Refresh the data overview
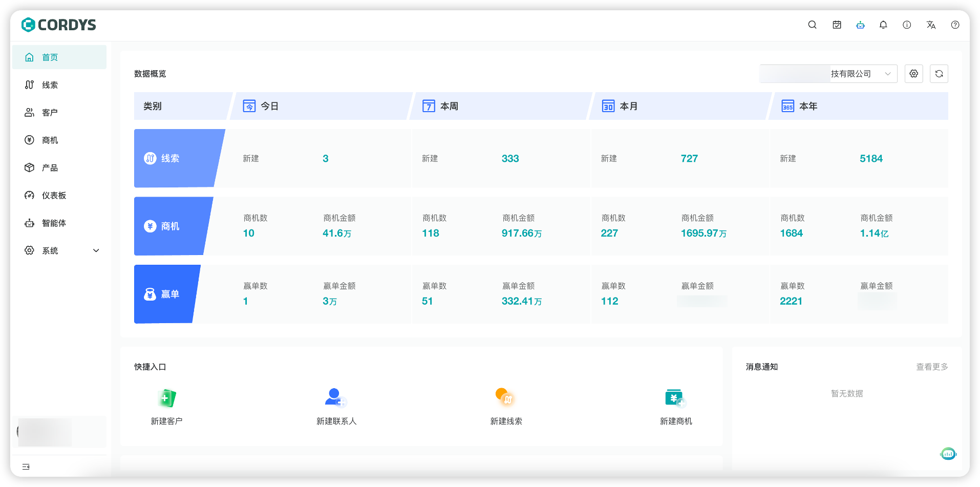This screenshot has height=487, width=980. click(939, 73)
